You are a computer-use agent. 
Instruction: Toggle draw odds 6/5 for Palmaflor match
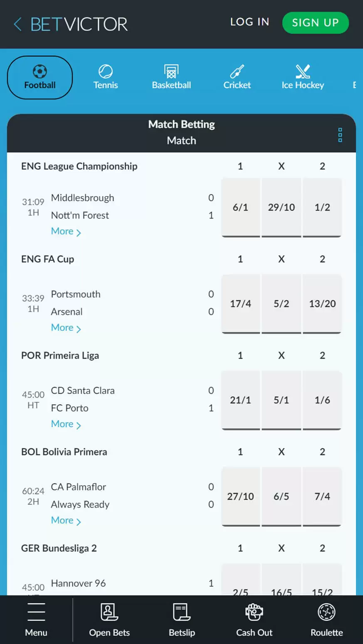[x=281, y=497]
